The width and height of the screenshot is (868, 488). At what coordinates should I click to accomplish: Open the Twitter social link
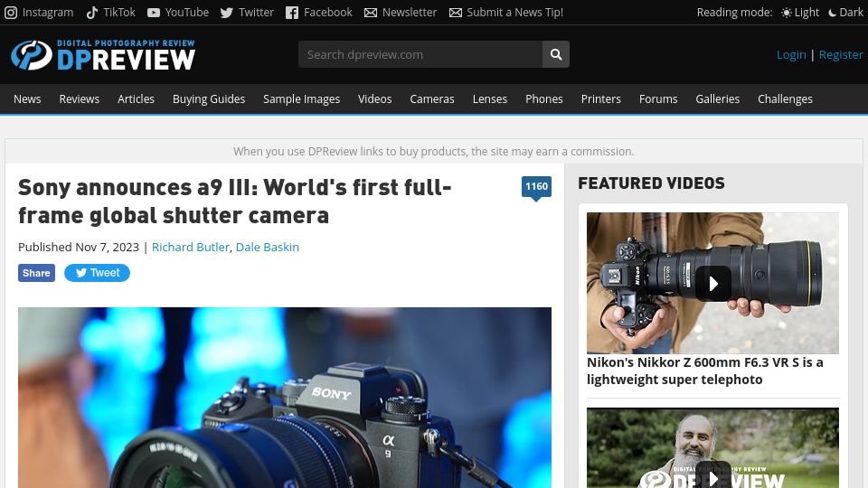click(247, 12)
